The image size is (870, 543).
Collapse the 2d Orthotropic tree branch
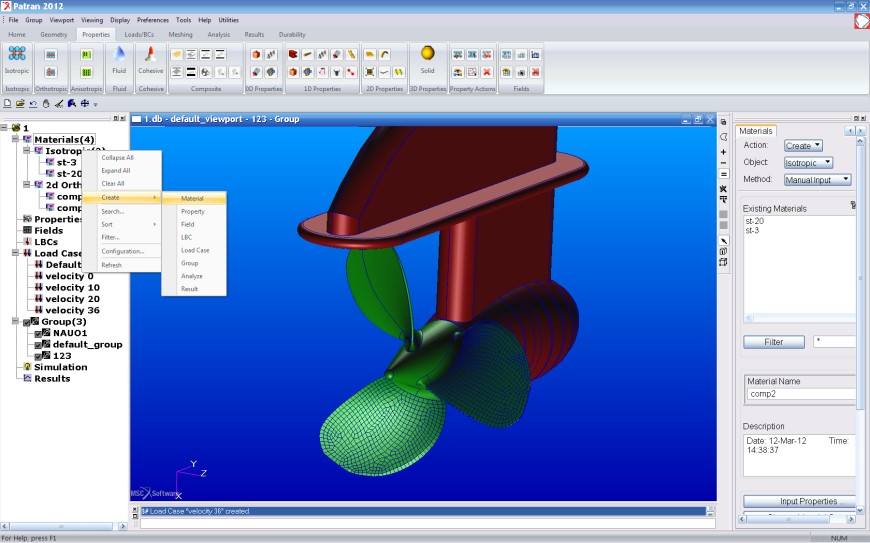(27, 185)
